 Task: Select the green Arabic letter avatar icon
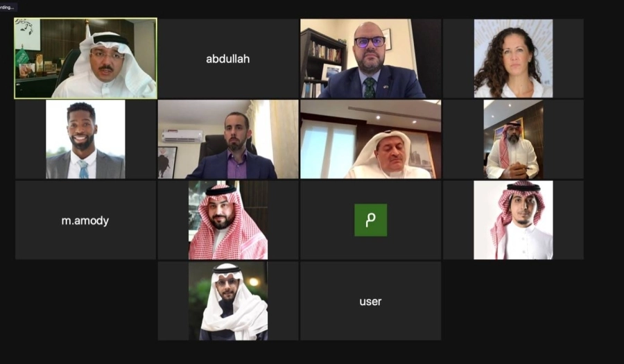(x=370, y=220)
